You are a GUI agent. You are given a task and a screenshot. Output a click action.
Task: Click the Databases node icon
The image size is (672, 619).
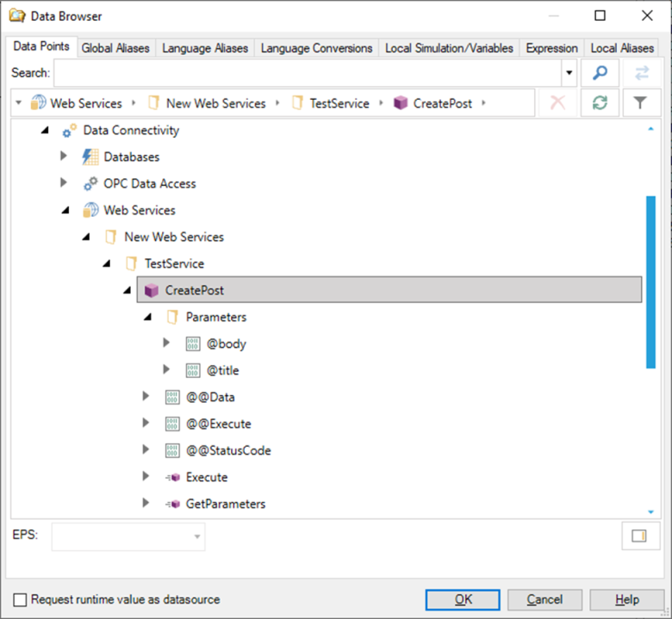[90, 158]
